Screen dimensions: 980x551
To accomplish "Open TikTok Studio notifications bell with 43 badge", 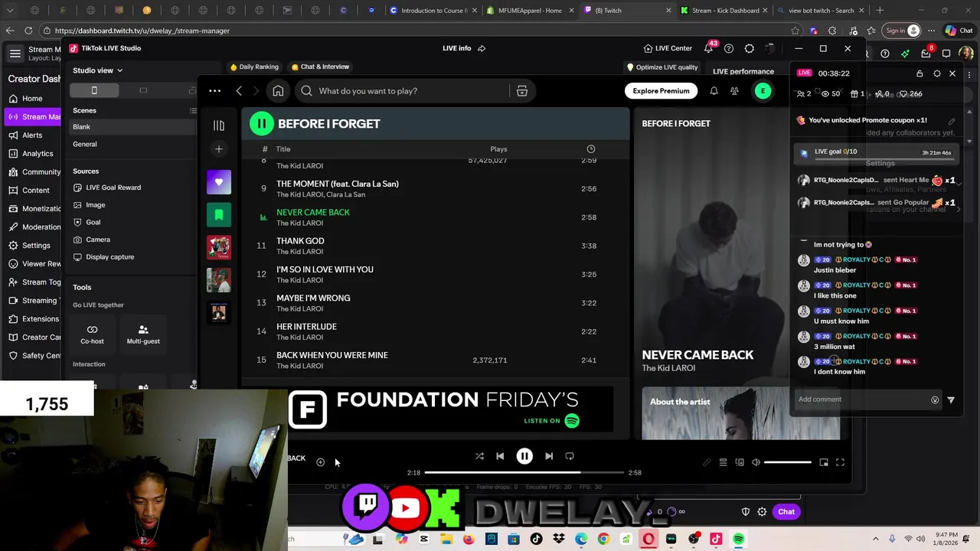I will [709, 48].
